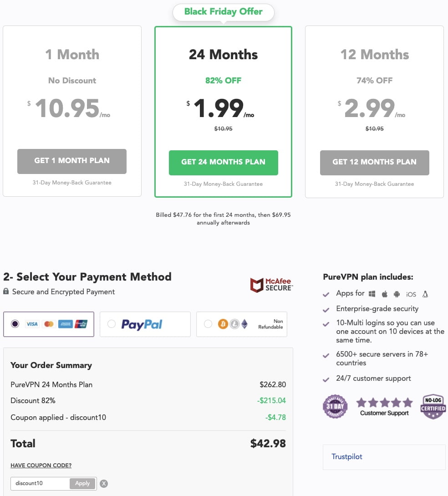Click the Apple platform icon
Screen dimensions: 448x496
click(384, 294)
